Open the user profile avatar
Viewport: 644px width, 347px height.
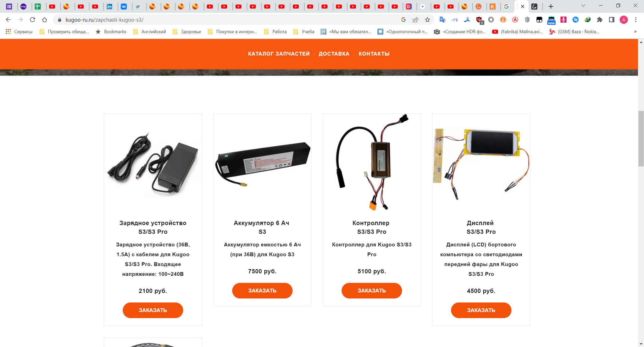tap(624, 20)
